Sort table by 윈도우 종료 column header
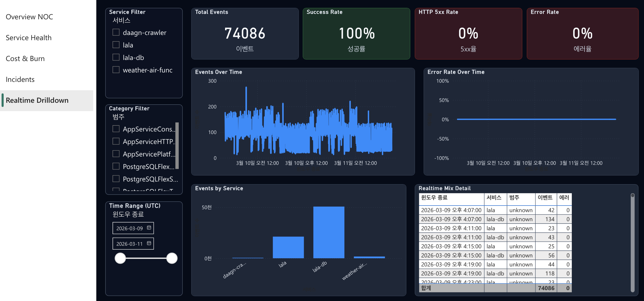This screenshot has width=644, height=301. pos(434,198)
